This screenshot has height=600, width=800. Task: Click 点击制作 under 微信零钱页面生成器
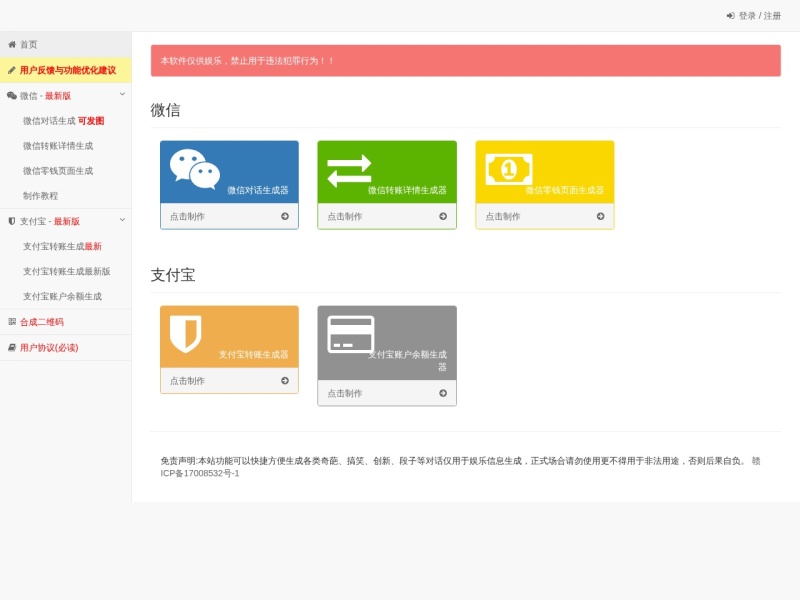pos(503,216)
